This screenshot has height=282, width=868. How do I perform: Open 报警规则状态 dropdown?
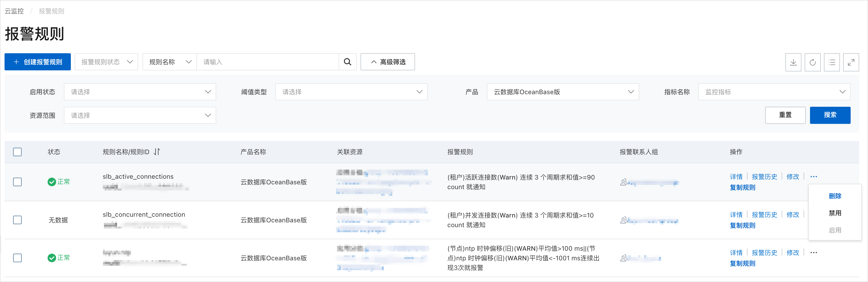point(106,62)
